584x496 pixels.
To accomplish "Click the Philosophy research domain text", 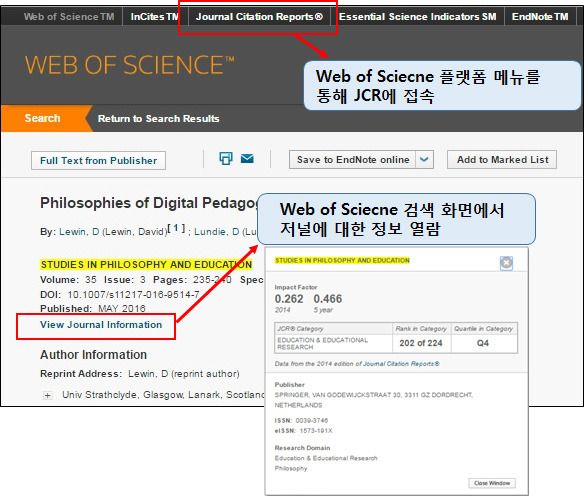I will click(291, 468).
